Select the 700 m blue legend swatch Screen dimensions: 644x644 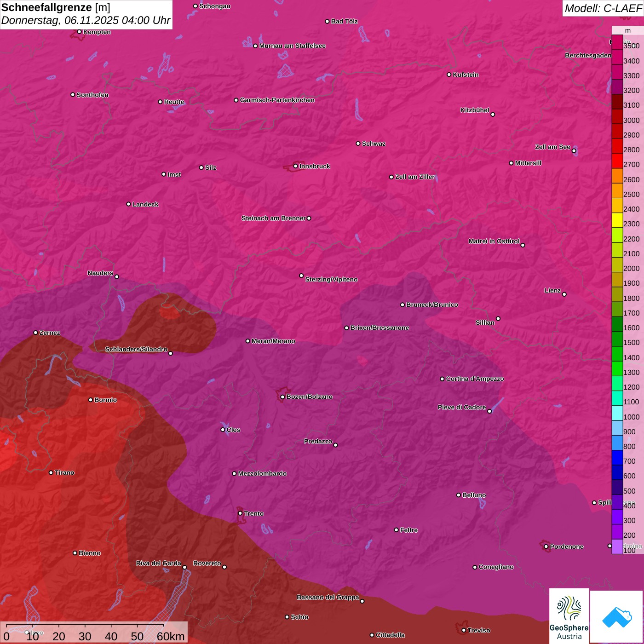click(617, 458)
